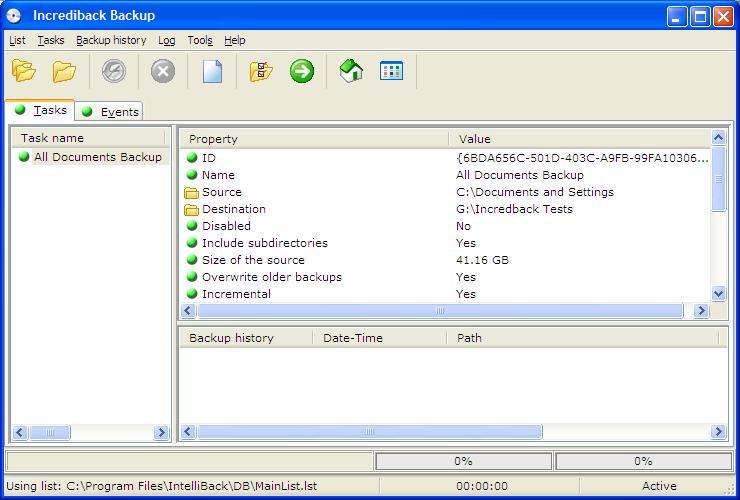740x500 pixels.
Task: Click the green arrow run backup icon
Action: point(302,71)
